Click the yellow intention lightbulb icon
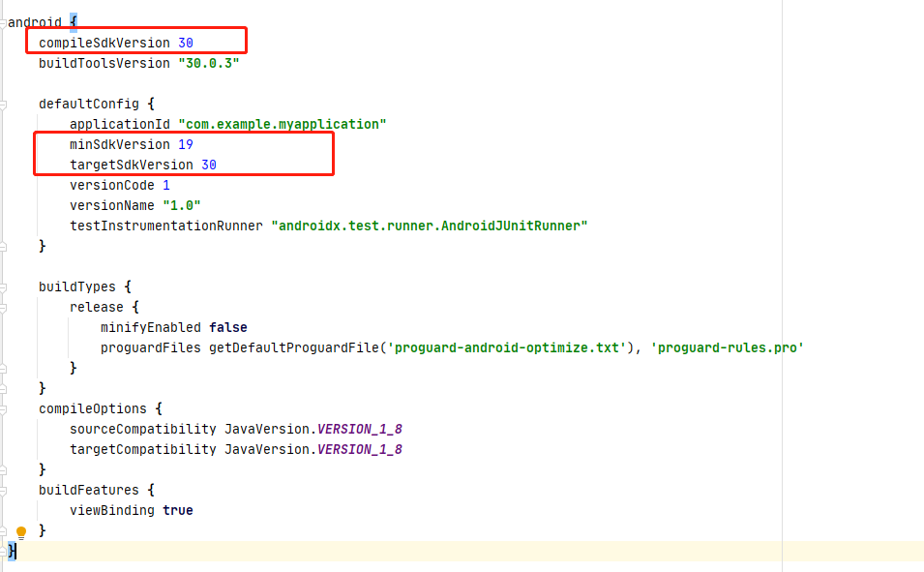Image resolution: width=924 pixels, height=572 pixels. (21, 531)
